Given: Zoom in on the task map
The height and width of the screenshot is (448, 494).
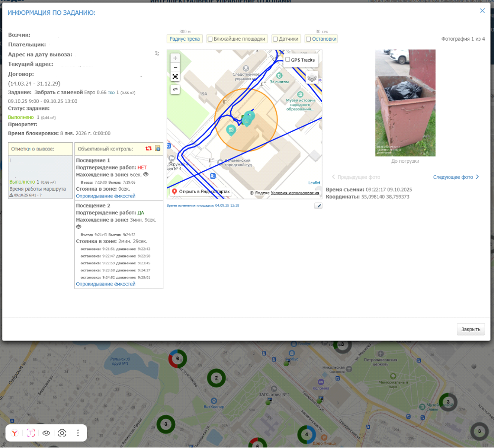Looking at the screenshot, I should pyautogui.click(x=175, y=58).
